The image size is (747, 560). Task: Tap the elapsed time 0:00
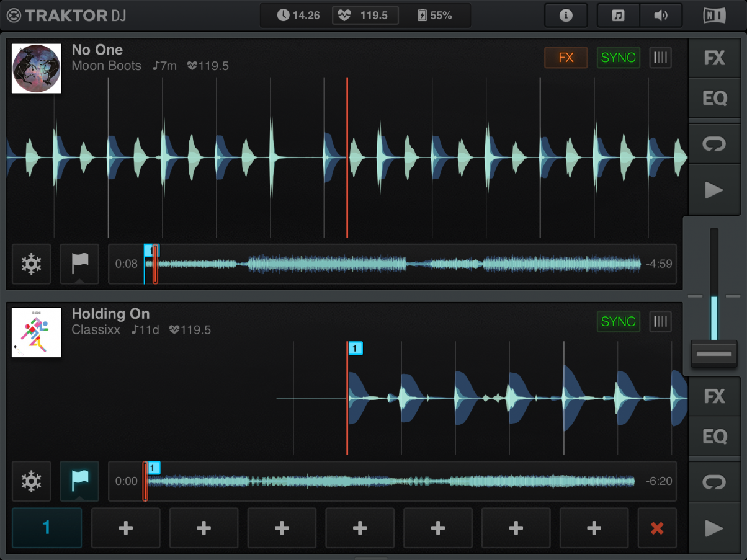[x=127, y=481]
